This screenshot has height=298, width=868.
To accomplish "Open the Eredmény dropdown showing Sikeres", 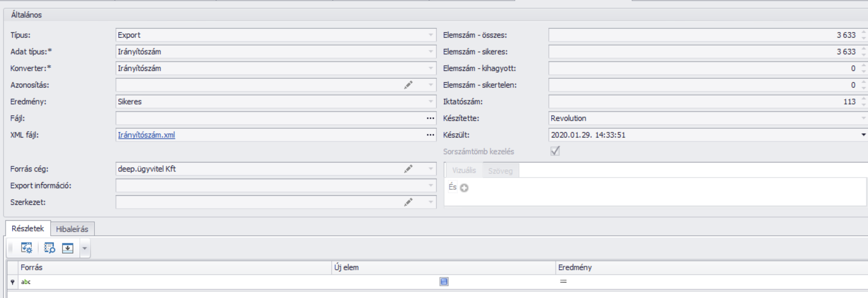I will pyautogui.click(x=430, y=102).
